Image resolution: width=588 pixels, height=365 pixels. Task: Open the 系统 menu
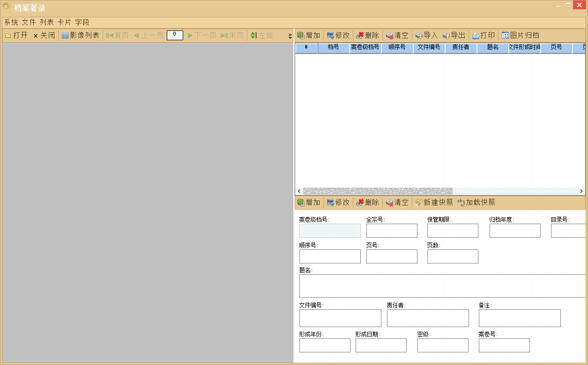[x=11, y=22]
